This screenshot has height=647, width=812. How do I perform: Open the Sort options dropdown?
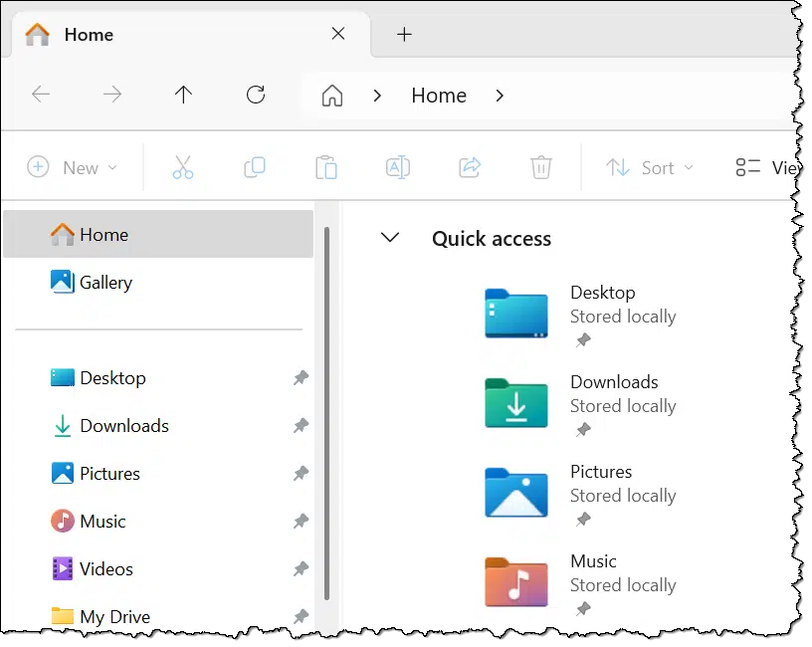click(650, 167)
